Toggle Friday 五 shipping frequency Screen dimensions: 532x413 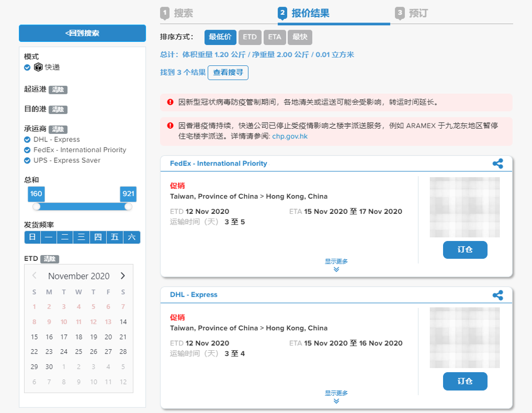point(114,237)
